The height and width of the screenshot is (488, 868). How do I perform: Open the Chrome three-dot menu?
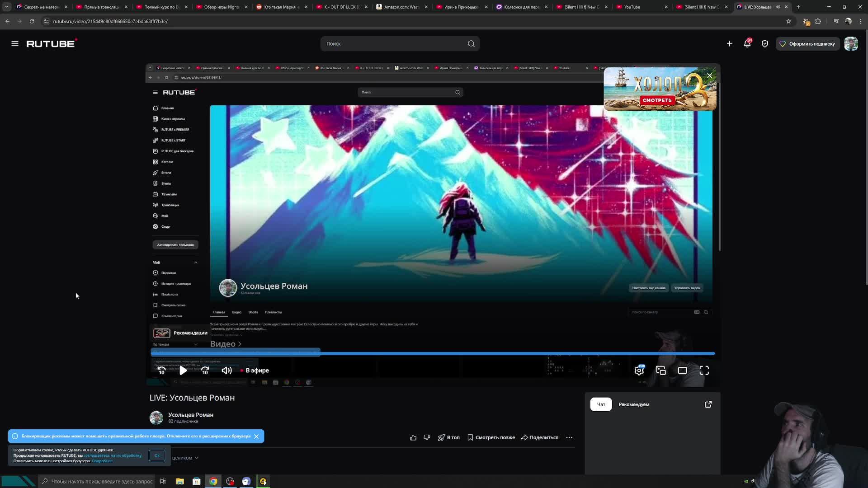click(861, 21)
